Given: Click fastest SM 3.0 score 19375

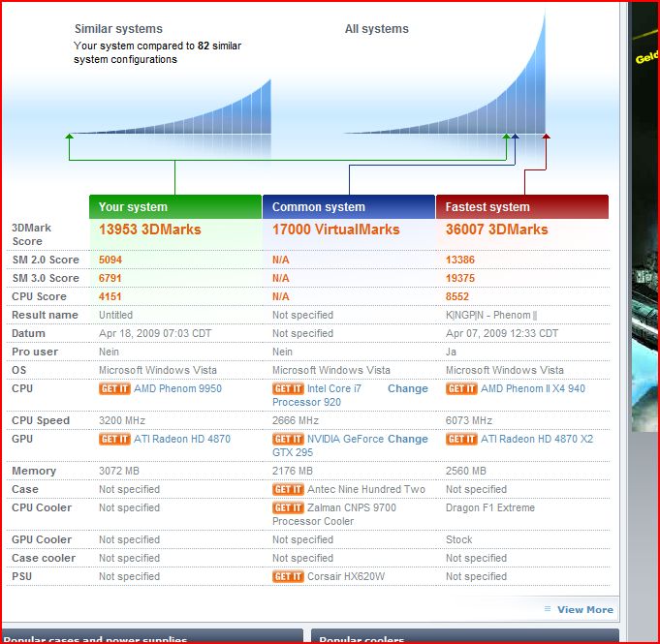Looking at the screenshot, I should coord(460,278).
